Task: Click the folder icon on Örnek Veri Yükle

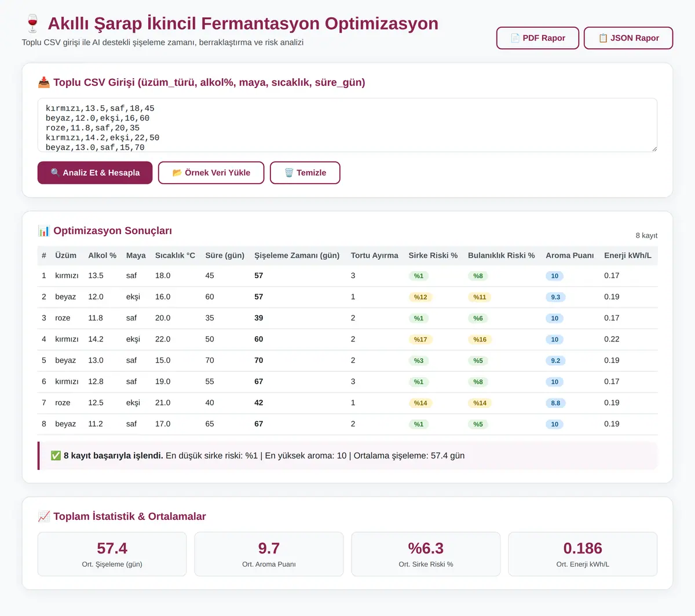Action: click(177, 173)
